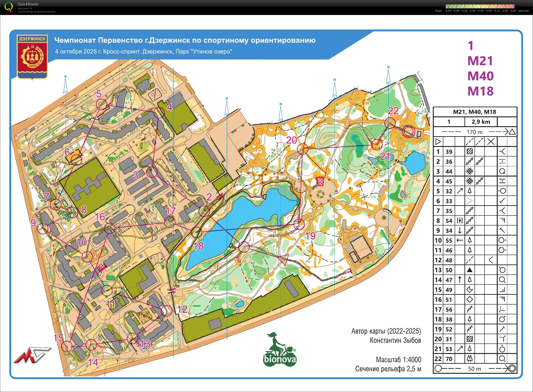Click the M21, M40, M18 table header
This screenshot has height=392, width=533.
coord(475,112)
